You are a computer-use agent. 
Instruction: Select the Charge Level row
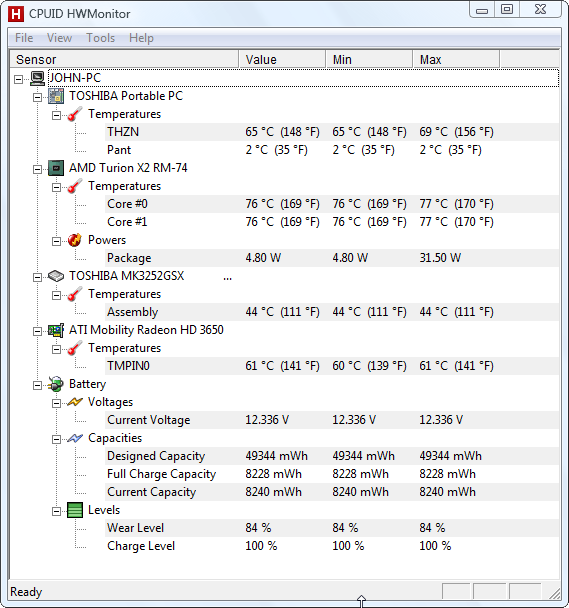click(332, 546)
